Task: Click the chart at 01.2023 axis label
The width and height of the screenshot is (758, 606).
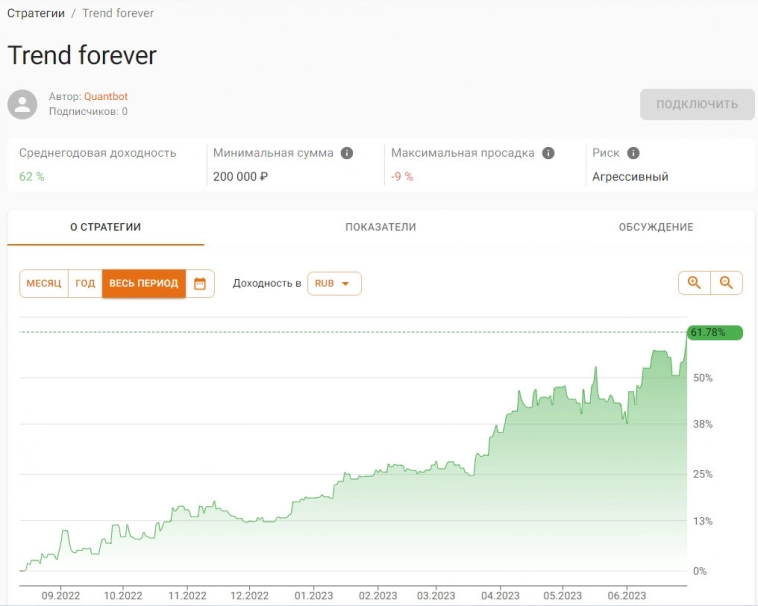Action: [313, 595]
